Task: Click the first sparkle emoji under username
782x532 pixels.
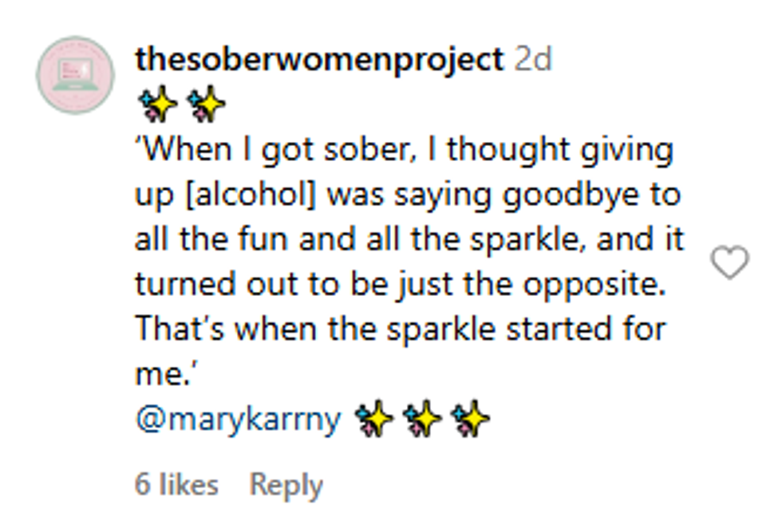Action: [158, 104]
